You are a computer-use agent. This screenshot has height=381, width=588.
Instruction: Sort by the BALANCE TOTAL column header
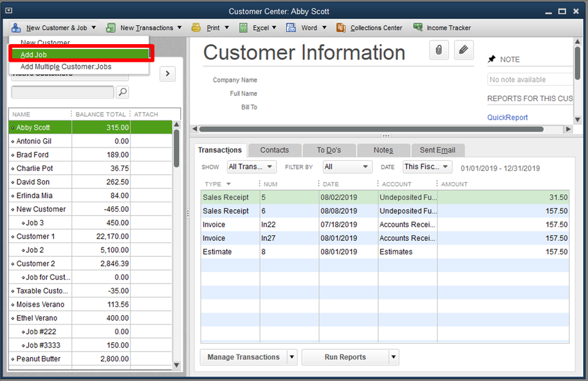pyautogui.click(x=101, y=114)
